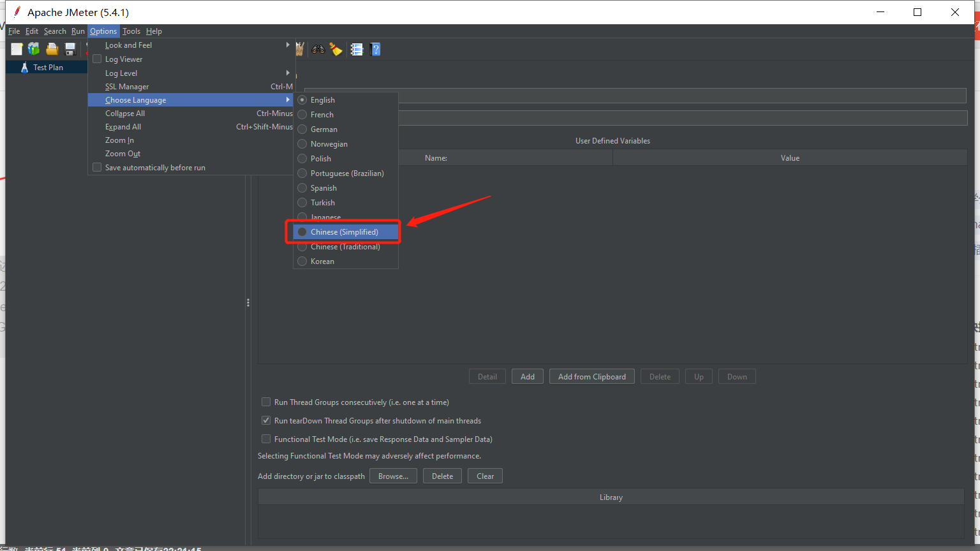Click Zoom Out menu entry
The image size is (980, 551).
click(191, 154)
